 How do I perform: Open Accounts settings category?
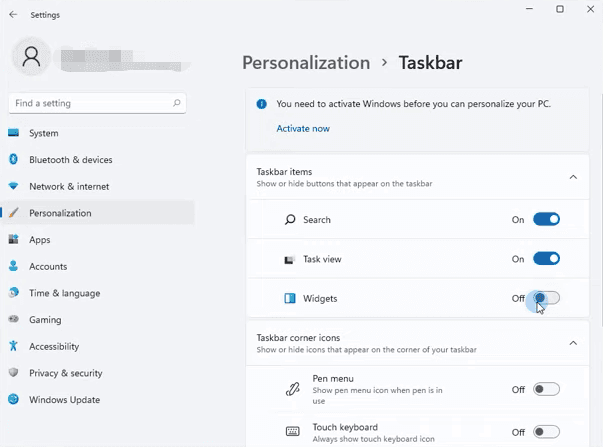pos(98,266)
